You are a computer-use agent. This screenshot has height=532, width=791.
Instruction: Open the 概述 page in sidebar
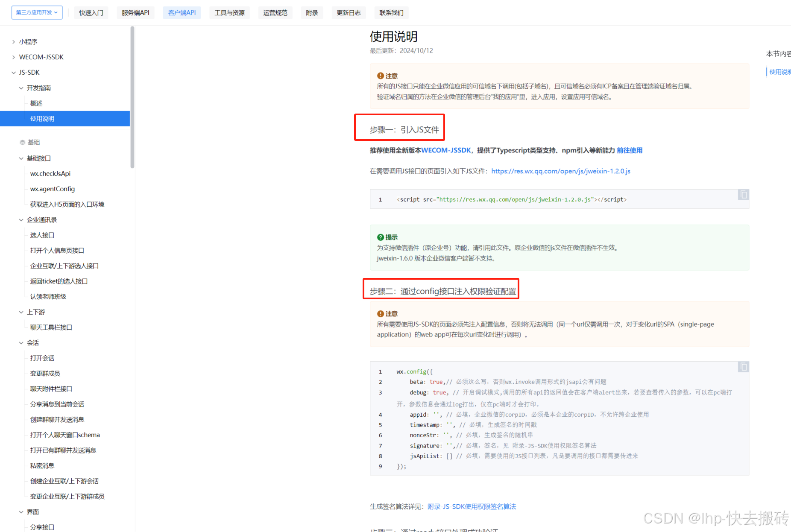[x=36, y=103]
